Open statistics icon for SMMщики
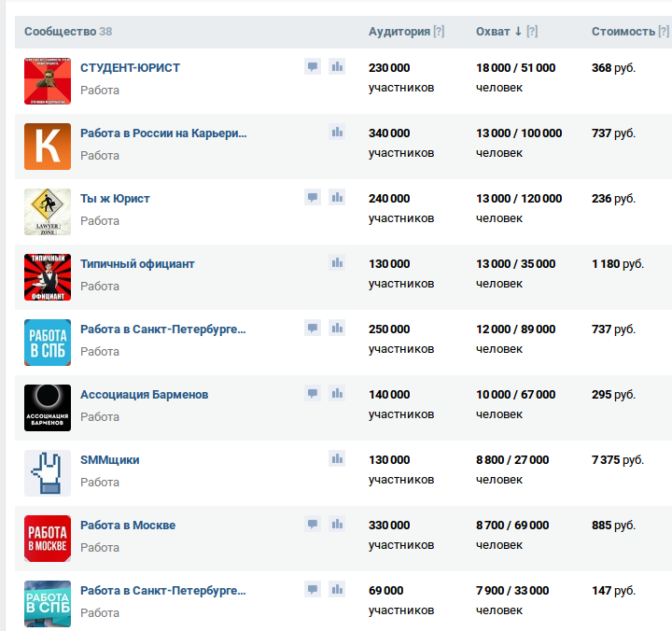 [337, 458]
